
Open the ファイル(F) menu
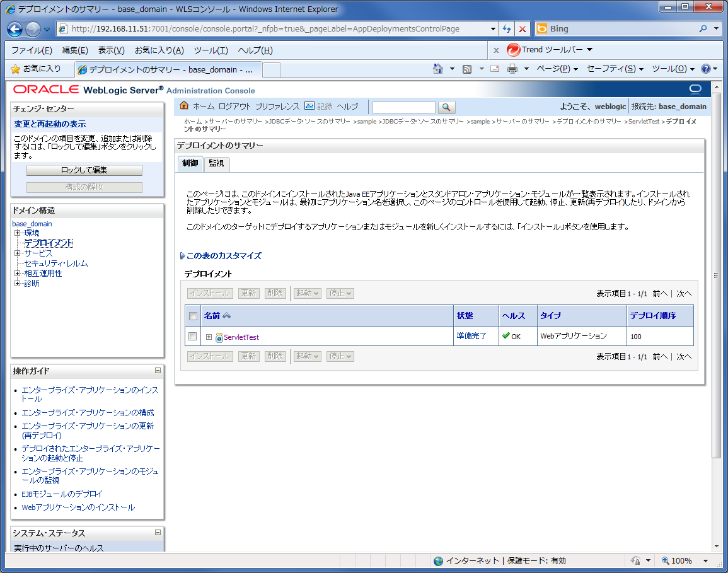tap(32, 50)
